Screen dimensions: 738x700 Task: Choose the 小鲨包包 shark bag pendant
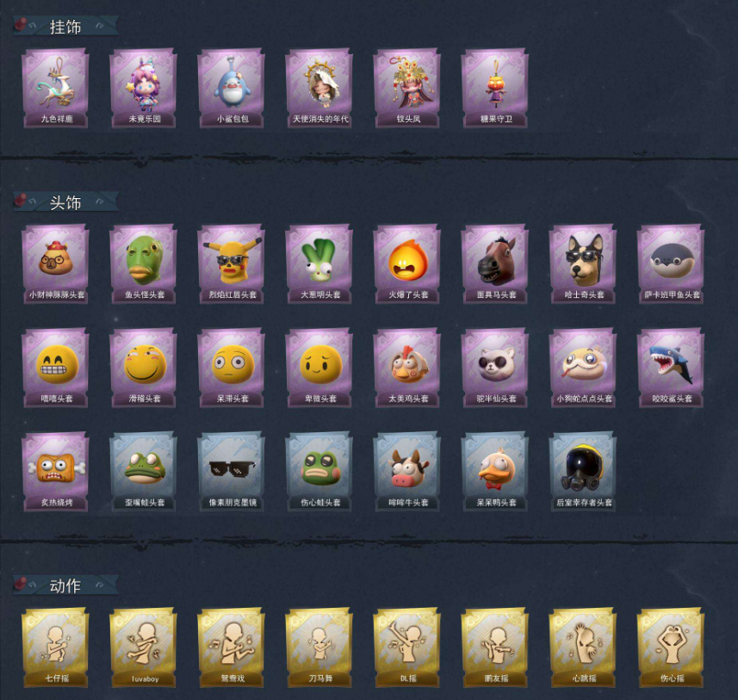tap(231, 88)
